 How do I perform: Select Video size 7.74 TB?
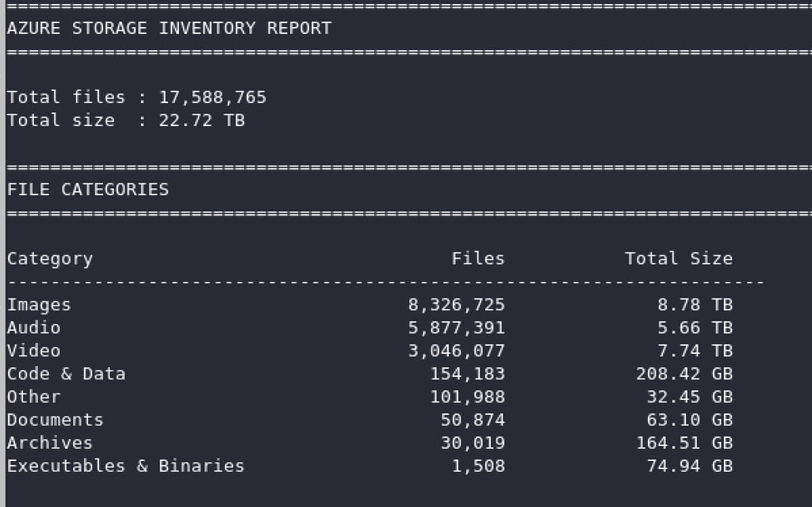point(695,351)
